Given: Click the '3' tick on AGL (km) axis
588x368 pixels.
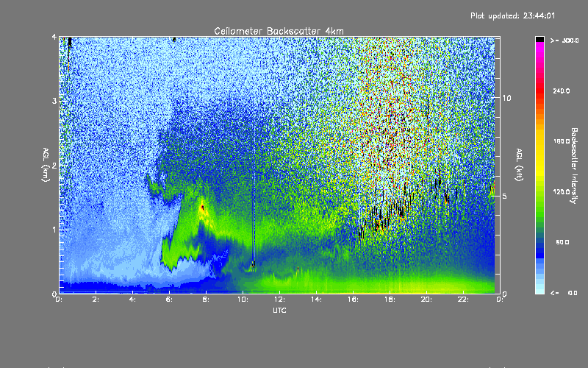Looking at the screenshot, I should 54,101.
